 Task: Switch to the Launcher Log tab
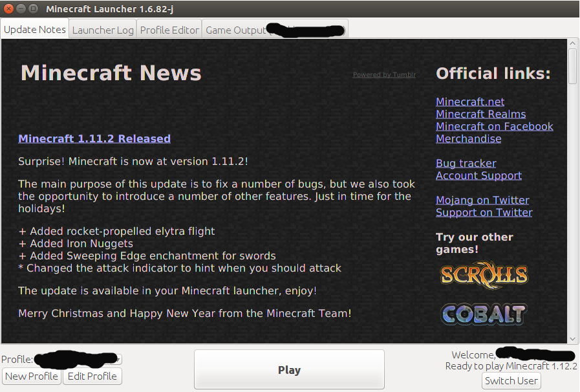click(103, 30)
